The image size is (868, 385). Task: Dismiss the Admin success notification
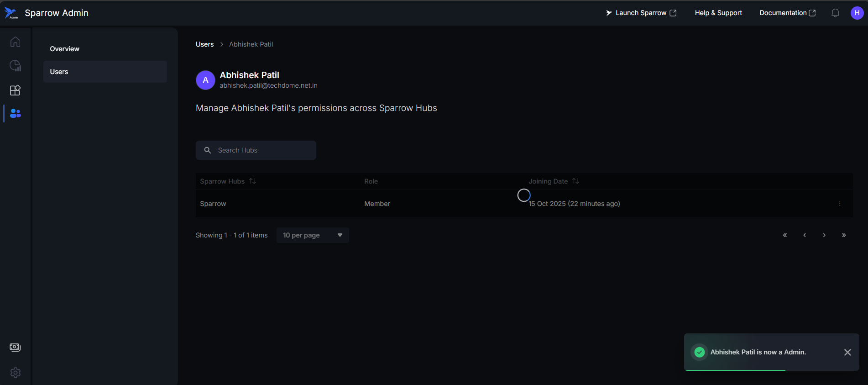point(847,352)
